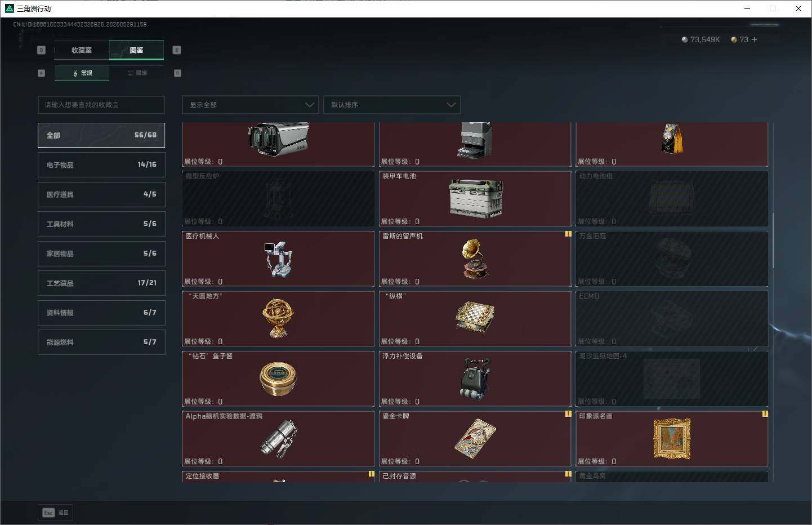Click the locked 微型反应炉 card

tap(278, 198)
